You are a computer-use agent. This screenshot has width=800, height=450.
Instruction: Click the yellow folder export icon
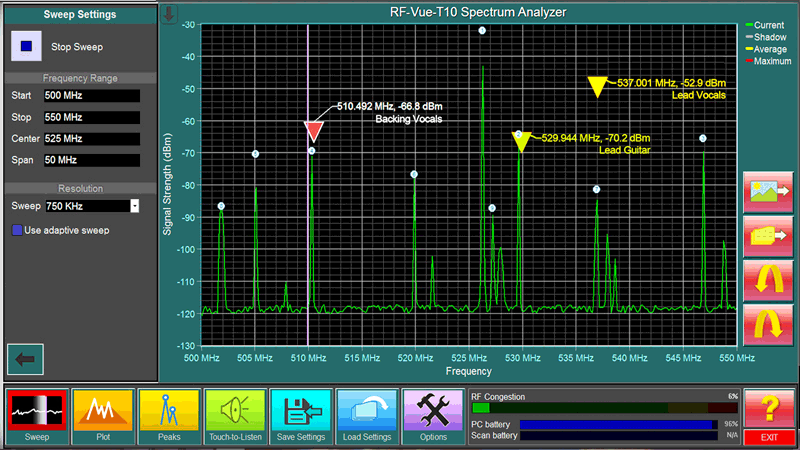[x=768, y=236]
